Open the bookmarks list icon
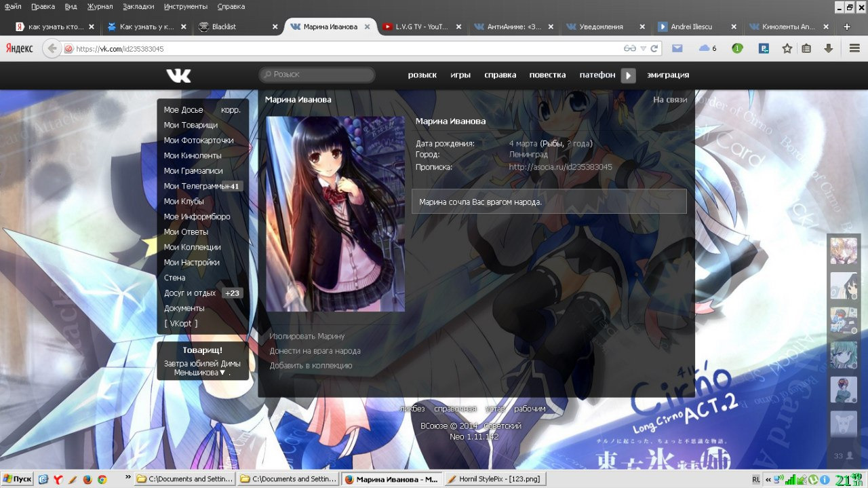Viewport: 868px width, 488px height. click(x=806, y=48)
